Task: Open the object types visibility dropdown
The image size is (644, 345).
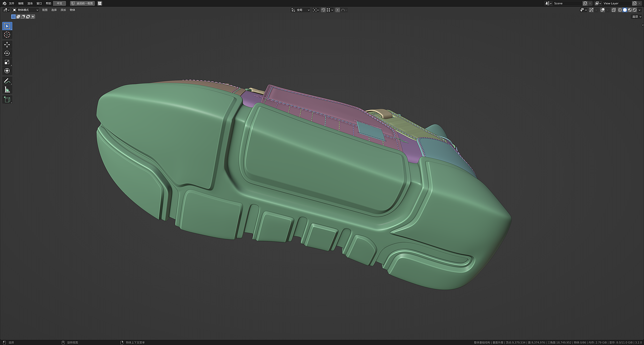Action: click(584, 10)
